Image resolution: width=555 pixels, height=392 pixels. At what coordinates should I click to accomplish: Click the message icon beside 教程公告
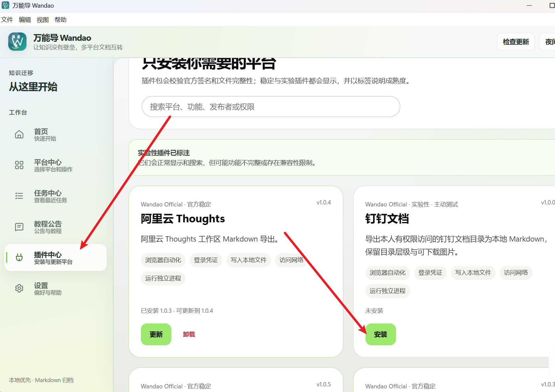tap(19, 227)
